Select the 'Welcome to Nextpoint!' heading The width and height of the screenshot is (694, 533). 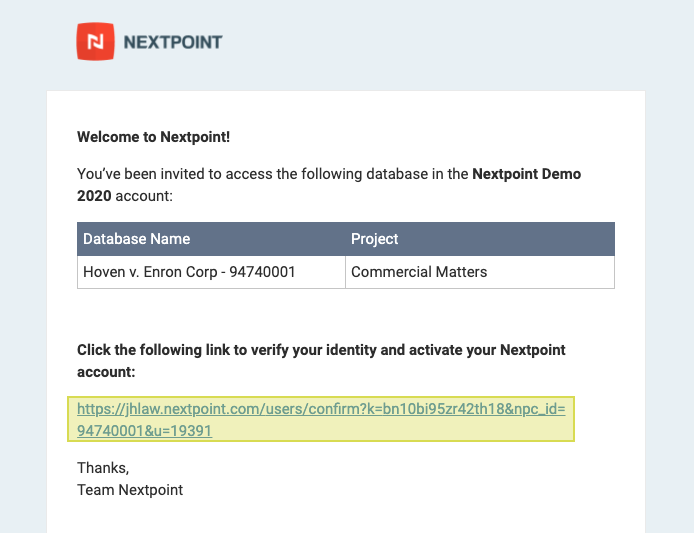coord(154,137)
